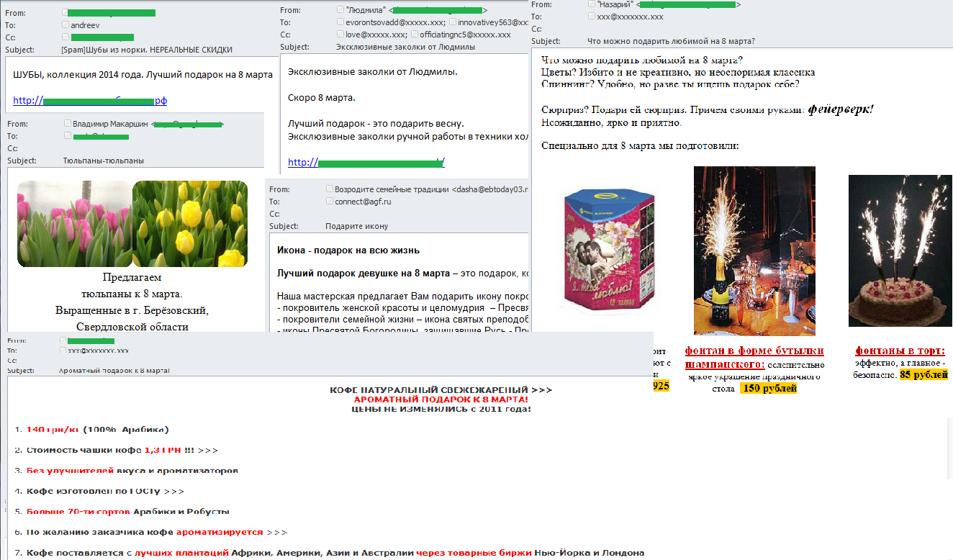Tick the checkbox beside sender "Назарий"
The width and height of the screenshot is (953, 560).
coord(592,4)
